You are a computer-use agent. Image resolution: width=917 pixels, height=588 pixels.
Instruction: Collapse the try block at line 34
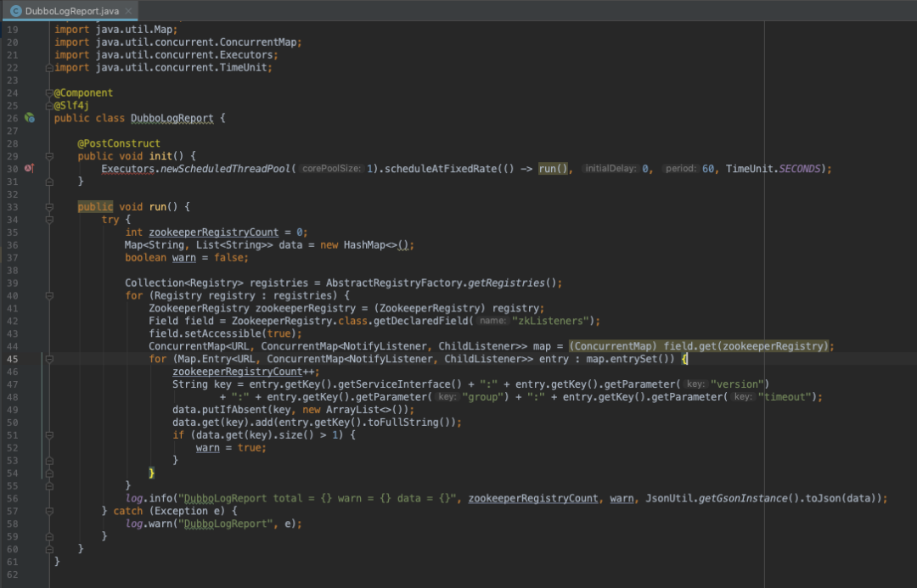coord(49,220)
